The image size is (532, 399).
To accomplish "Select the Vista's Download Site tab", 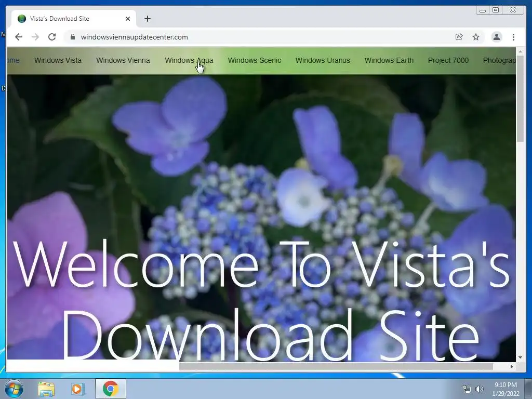I will pyautogui.click(x=74, y=19).
